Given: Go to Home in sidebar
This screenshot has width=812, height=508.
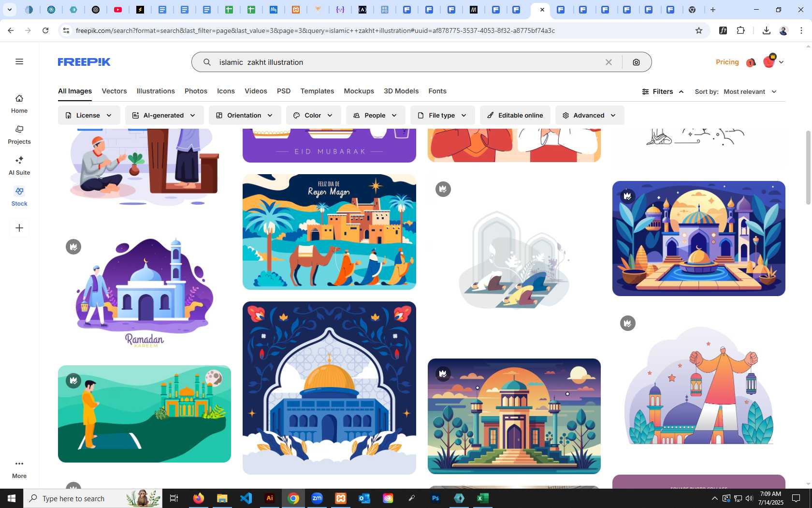Looking at the screenshot, I should pos(19,104).
